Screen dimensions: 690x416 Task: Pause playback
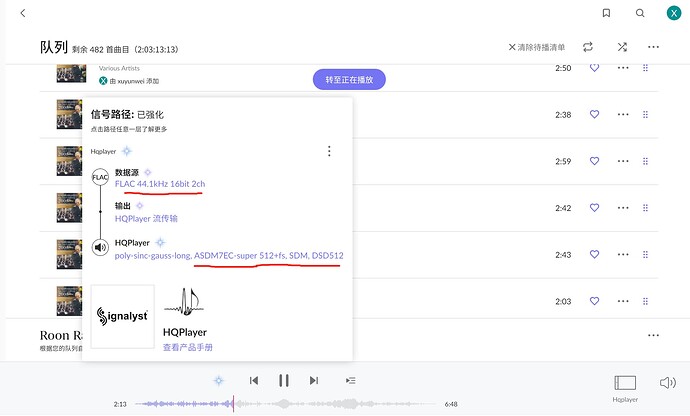284,380
